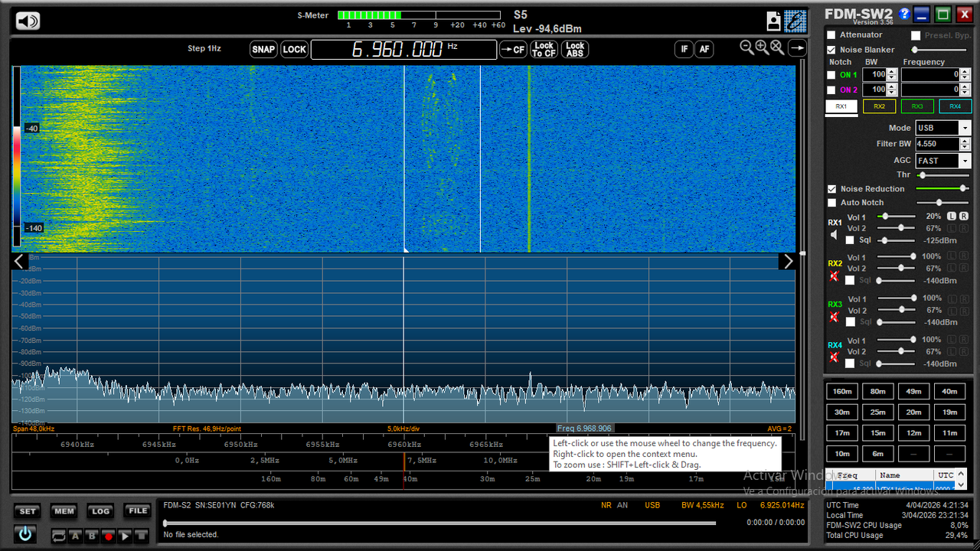This screenshot has width=980, height=551.
Task: Unmute RX2 crossed speaker icon
Action: (x=835, y=275)
